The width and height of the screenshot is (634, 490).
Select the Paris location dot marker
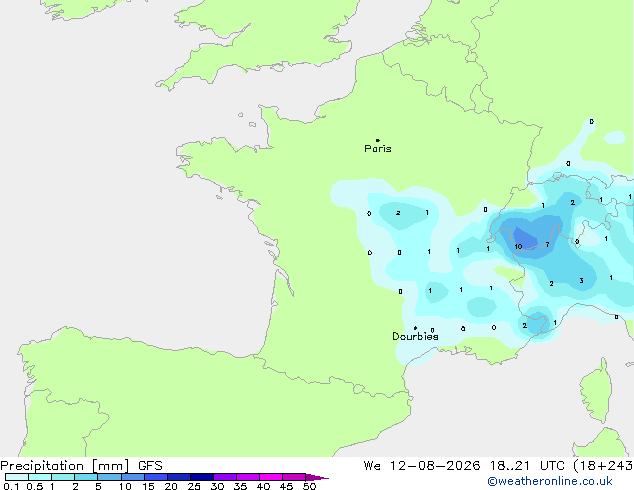click(378, 140)
